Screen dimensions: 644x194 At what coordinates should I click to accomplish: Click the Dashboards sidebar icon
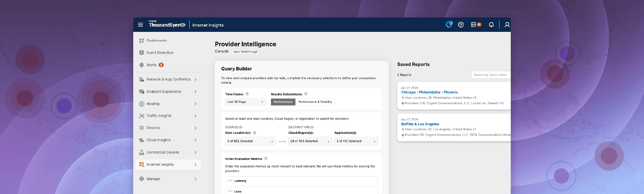click(x=142, y=40)
